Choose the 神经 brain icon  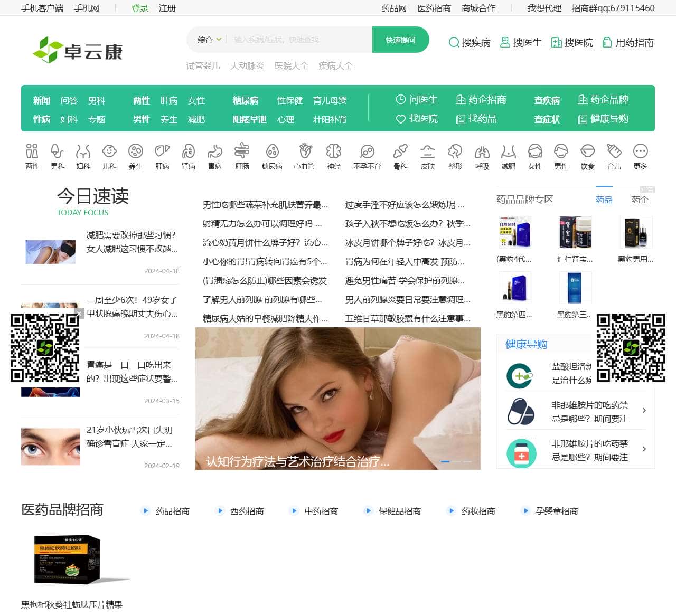[x=334, y=151]
